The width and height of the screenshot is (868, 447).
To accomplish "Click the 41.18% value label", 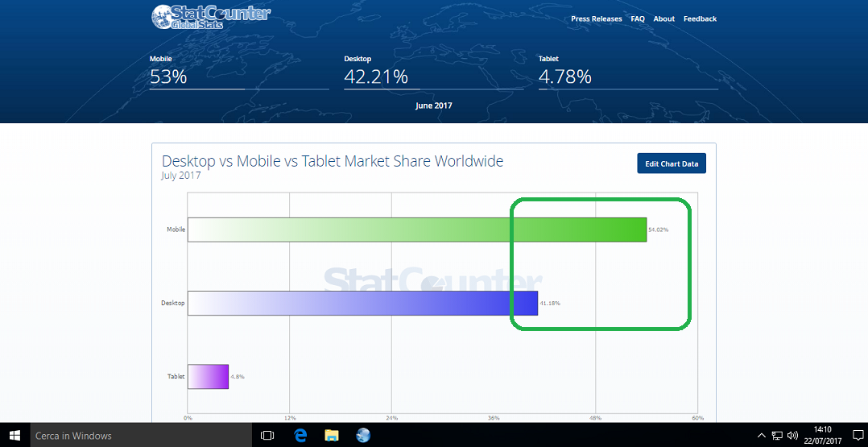I will point(550,304).
